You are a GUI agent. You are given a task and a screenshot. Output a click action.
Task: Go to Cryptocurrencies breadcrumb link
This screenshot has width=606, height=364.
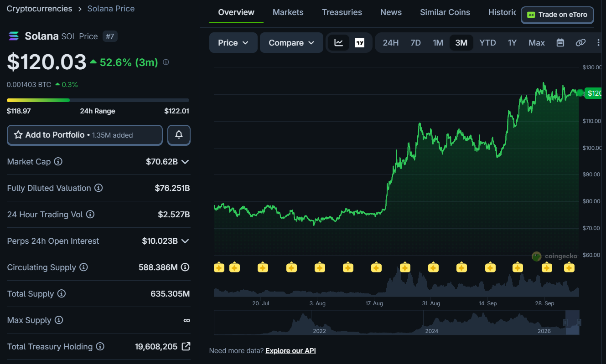(x=39, y=9)
